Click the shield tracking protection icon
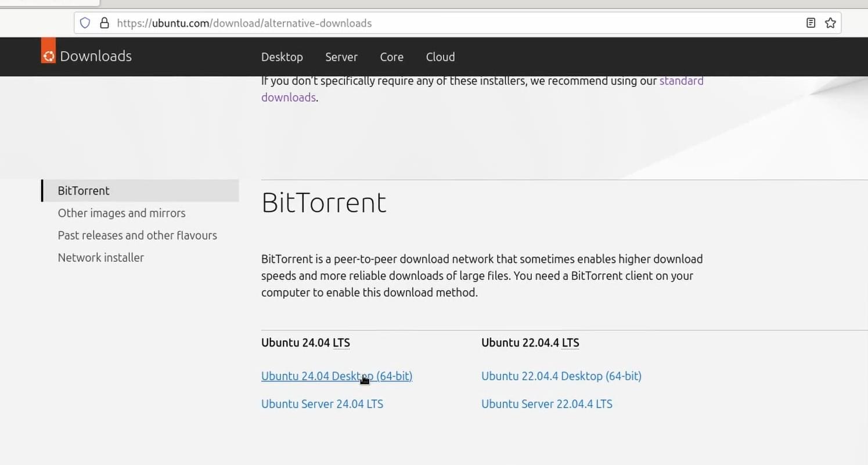Image resolution: width=868 pixels, height=465 pixels. pyautogui.click(x=85, y=23)
